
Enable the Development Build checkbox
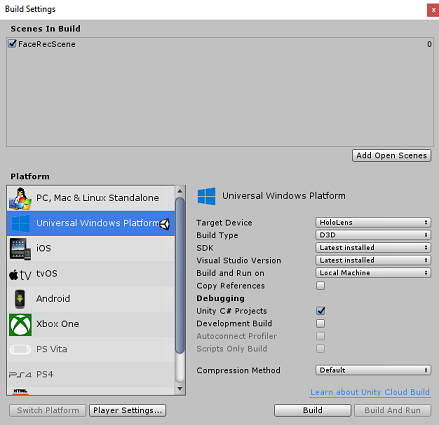320,323
